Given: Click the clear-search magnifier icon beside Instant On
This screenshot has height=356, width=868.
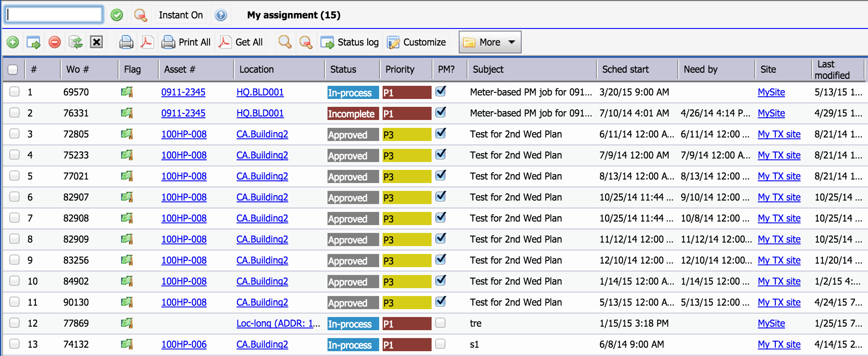Looking at the screenshot, I should tap(140, 15).
